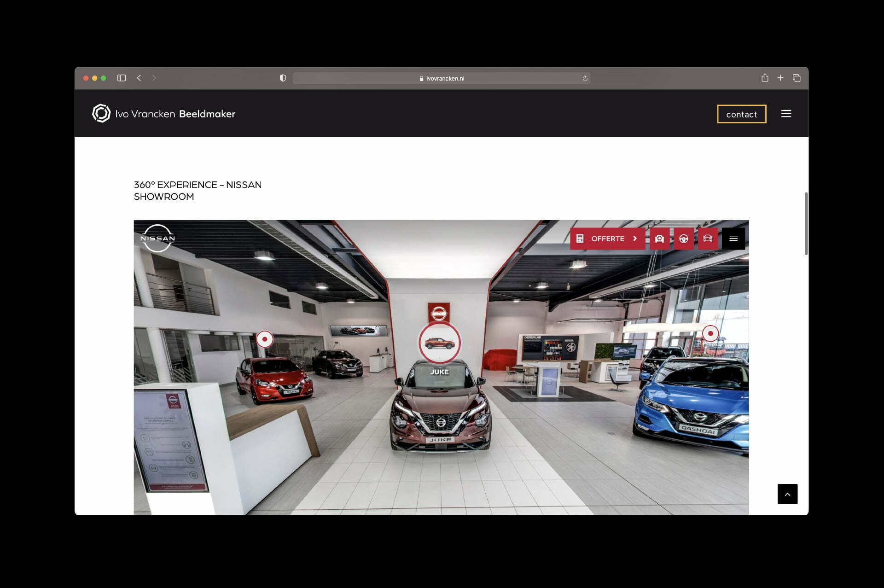Toggle the Safari sidebar icon
The height and width of the screenshot is (588, 884).
[x=122, y=78]
